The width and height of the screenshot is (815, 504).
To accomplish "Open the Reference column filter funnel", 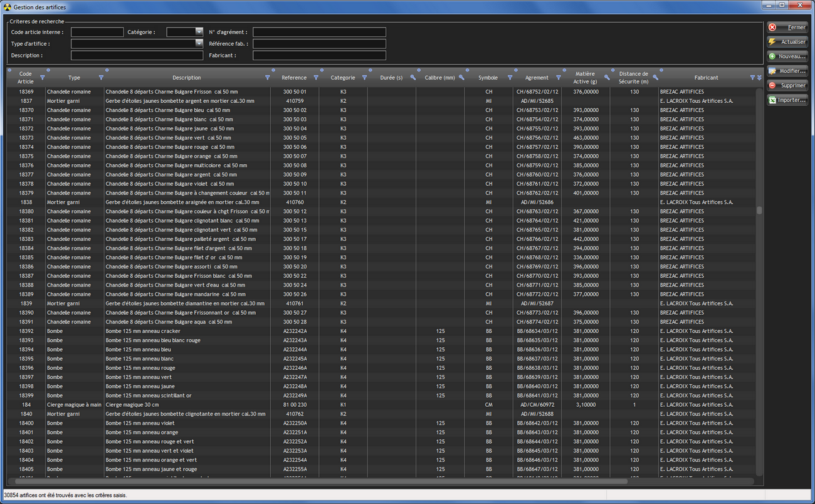I will [316, 78].
